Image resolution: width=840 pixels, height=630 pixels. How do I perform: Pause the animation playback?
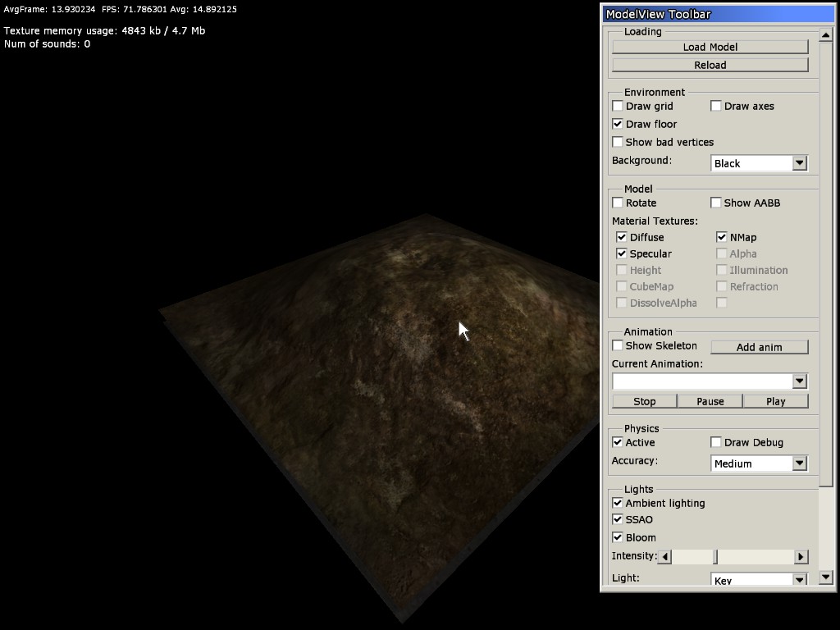pyautogui.click(x=710, y=401)
